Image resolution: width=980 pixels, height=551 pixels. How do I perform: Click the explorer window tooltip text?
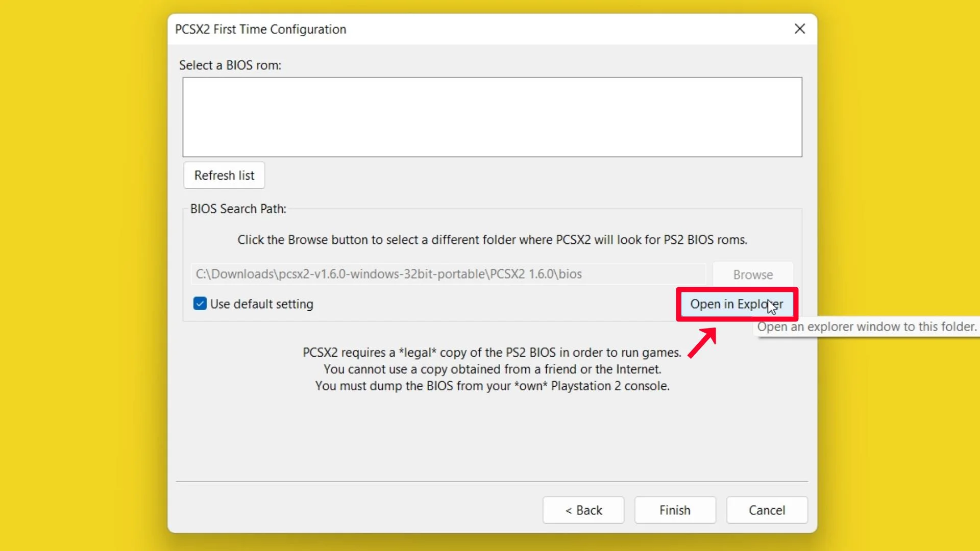(867, 327)
